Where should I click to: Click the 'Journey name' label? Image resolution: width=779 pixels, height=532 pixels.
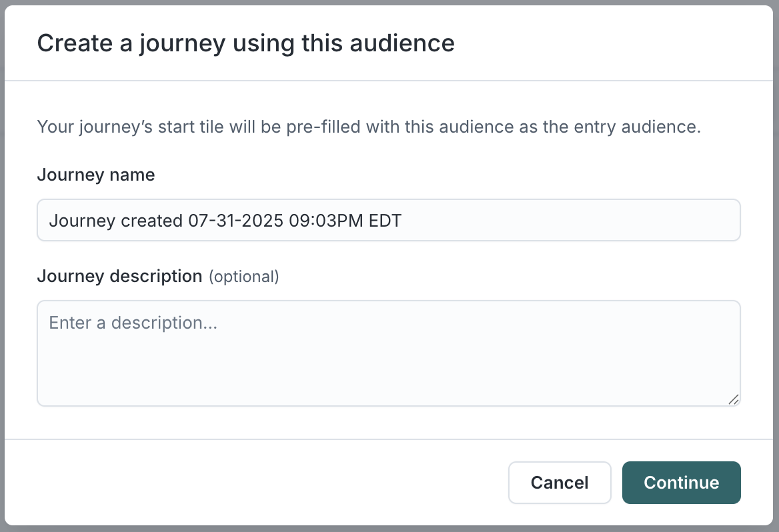pos(96,175)
